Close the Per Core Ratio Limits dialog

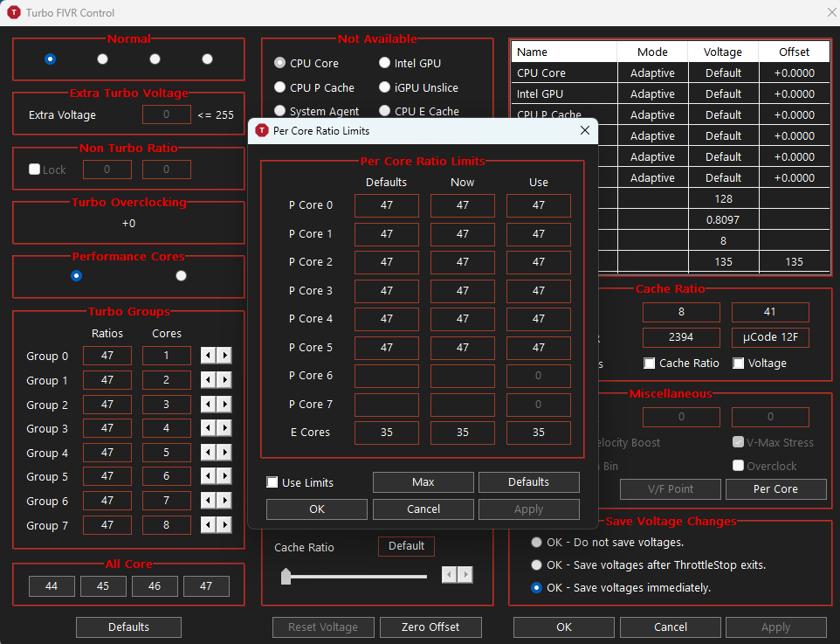point(585,130)
